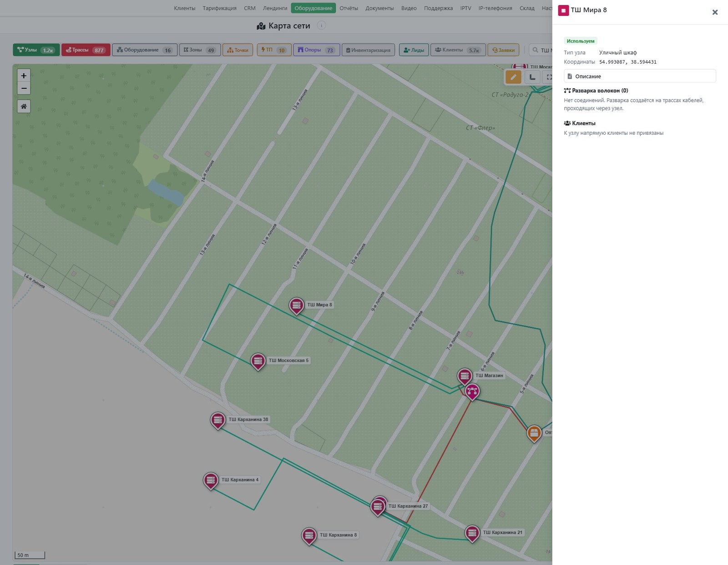This screenshot has width=728, height=565.
Task: Open the Отчёты menu
Action: click(349, 8)
